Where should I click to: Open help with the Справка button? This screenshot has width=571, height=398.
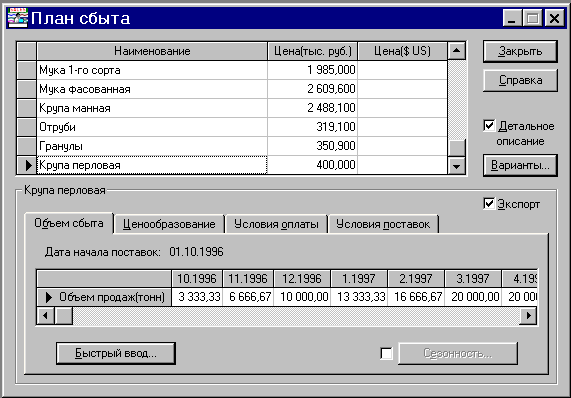click(520, 80)
